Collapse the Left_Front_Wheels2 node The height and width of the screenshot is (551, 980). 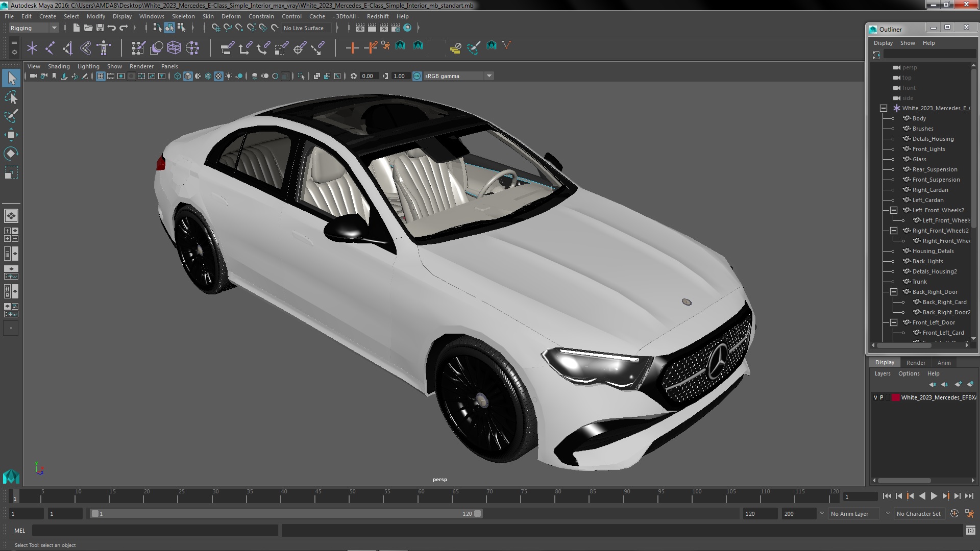(x=894, y=210)
